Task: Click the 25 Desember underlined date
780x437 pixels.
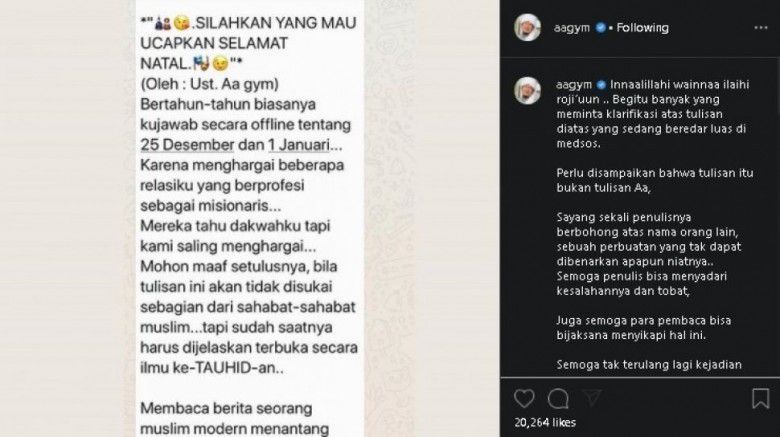Action: [187, 145]
